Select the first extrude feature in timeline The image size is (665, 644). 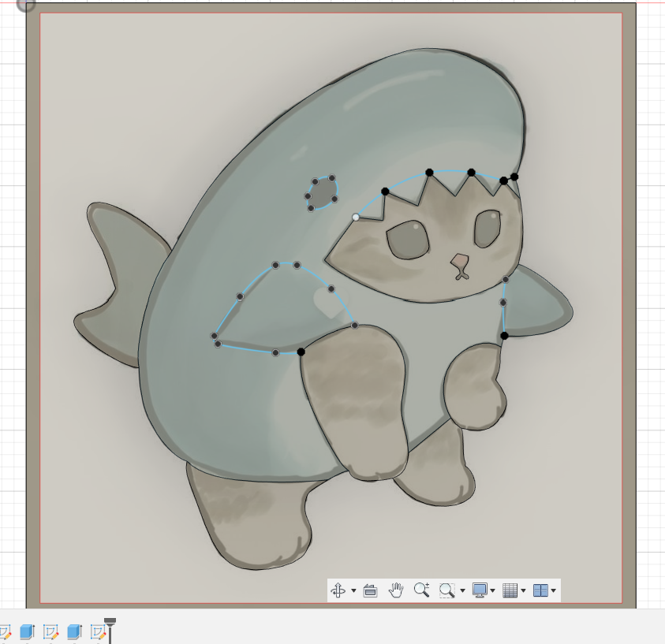[x=27, y=631]
